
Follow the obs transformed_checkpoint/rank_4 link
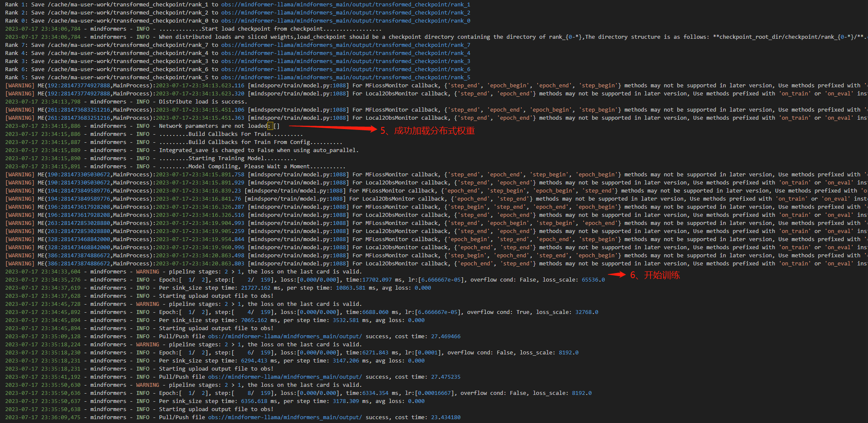(x=346, y=53)
